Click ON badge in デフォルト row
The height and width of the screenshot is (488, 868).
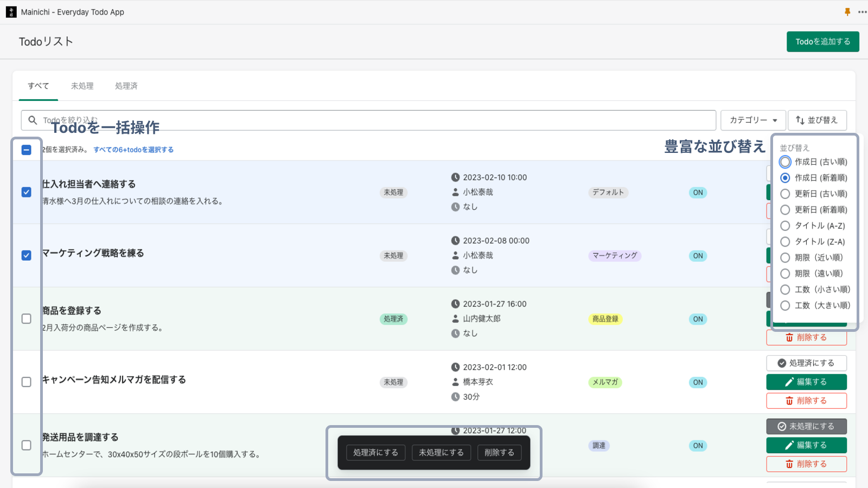tap(698, 192)
